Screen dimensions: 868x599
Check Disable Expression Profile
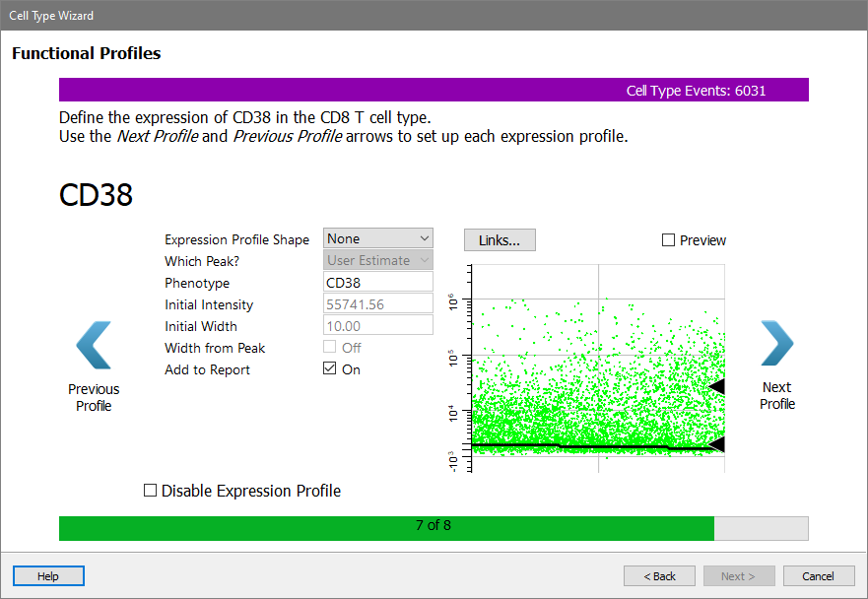click(x=151, y=491)
